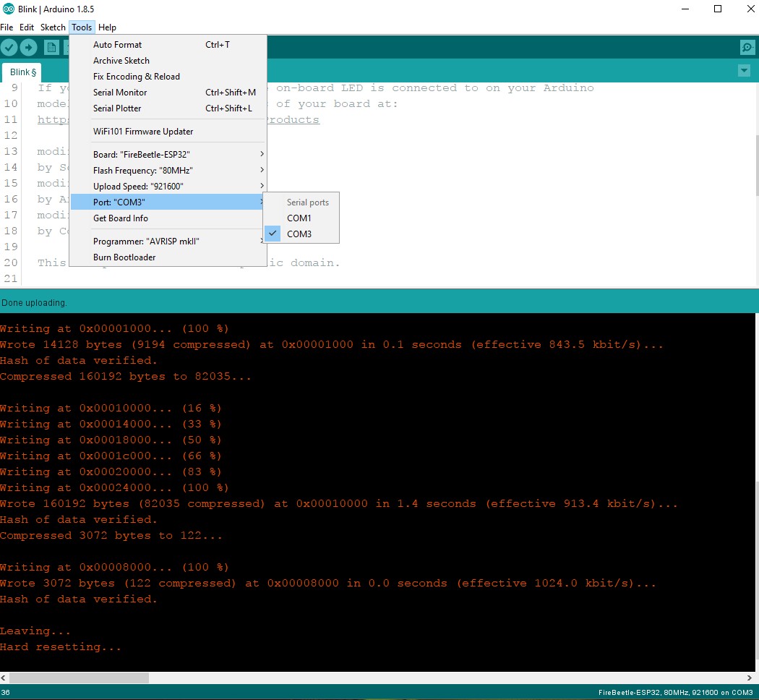
Task: Open the File menu
Action: (x=7, y=27)
